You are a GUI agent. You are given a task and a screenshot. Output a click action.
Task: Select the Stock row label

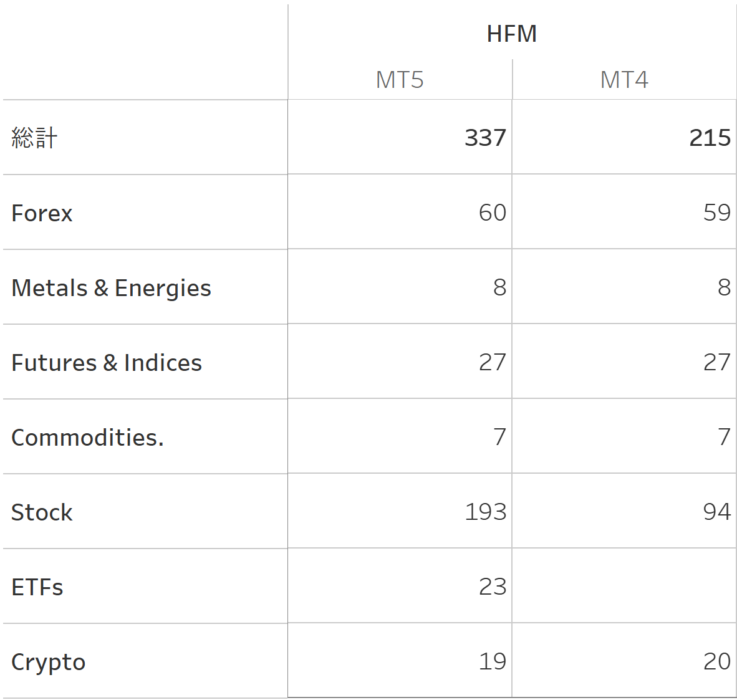click(42, 512)
